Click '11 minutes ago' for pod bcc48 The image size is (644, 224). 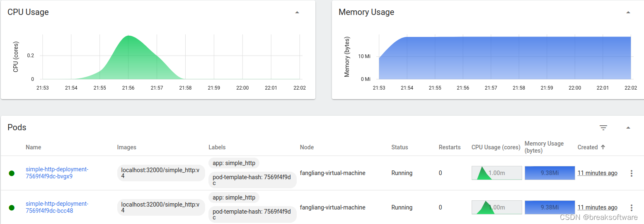597,207
